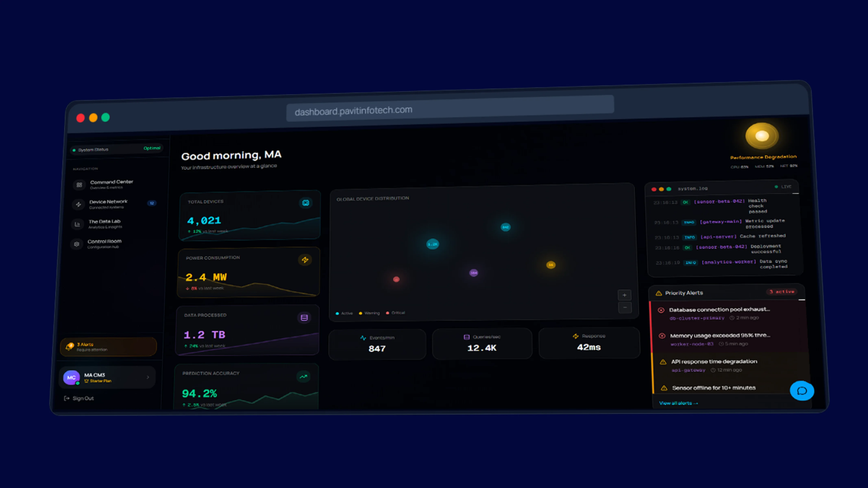Click the browser address bar URL
The image size is (868, 488).
coord(450,108)
